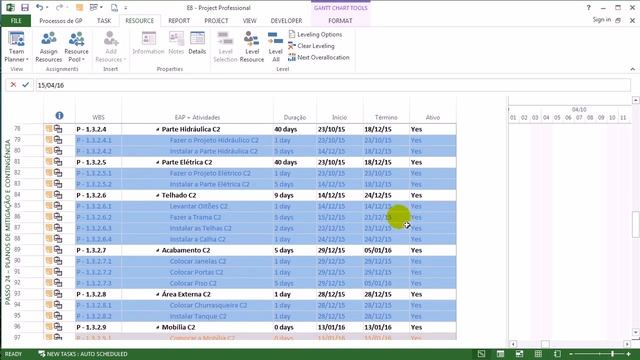The height and width of the screenshot is (360, 640).
Task: Collapse the Parte Hidráulica C2 summary task
Action: (x=158, y=129)
